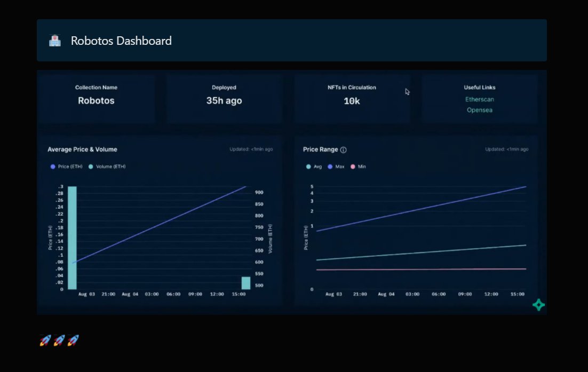Click the Price Range heading
The width and height of the screenshot is (588, 372).
[x=320, y=149]
